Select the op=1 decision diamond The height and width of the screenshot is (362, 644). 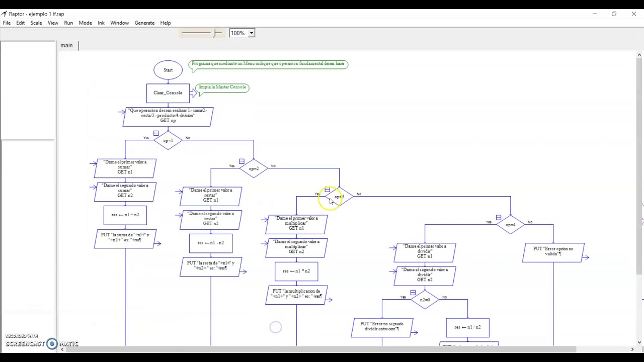pos(168,140)
